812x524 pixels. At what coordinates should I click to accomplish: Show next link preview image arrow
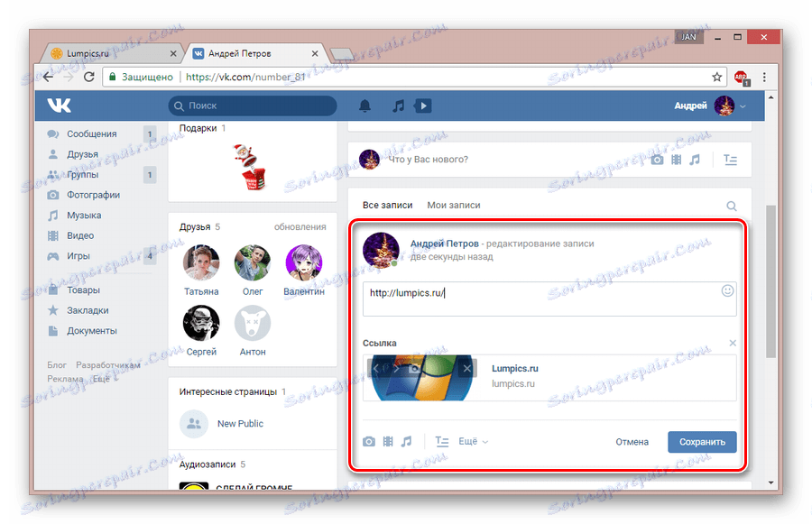(396, 368)
